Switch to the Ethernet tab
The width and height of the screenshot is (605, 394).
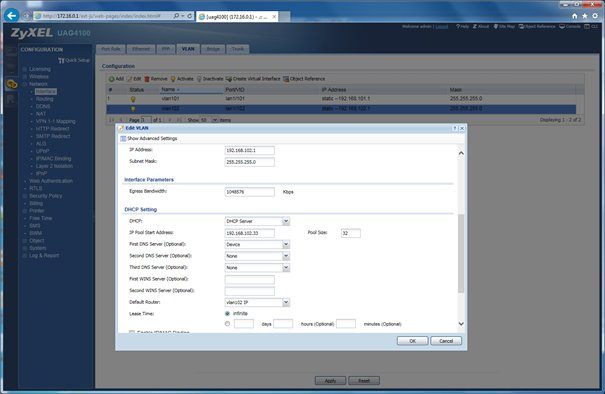(x=141, y=49)
